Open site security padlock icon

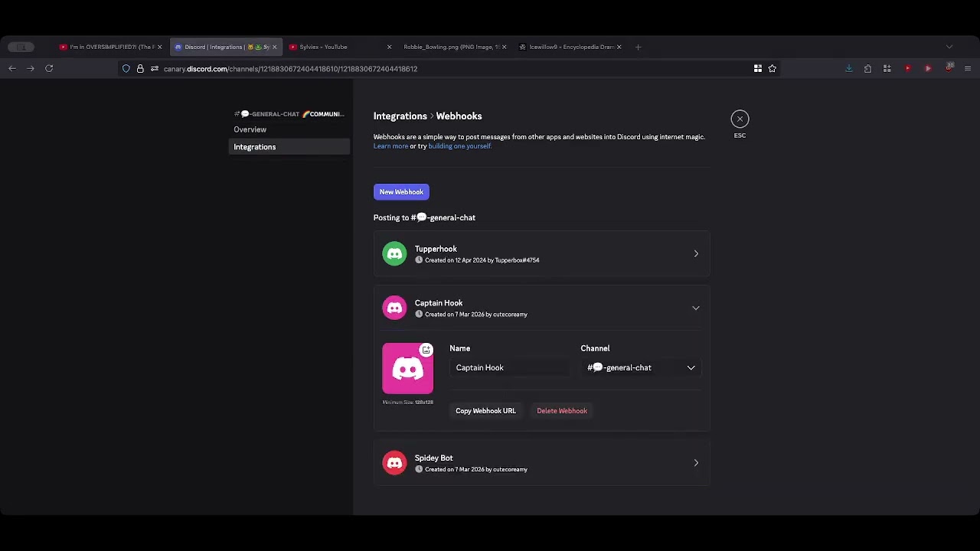(140, 69)
